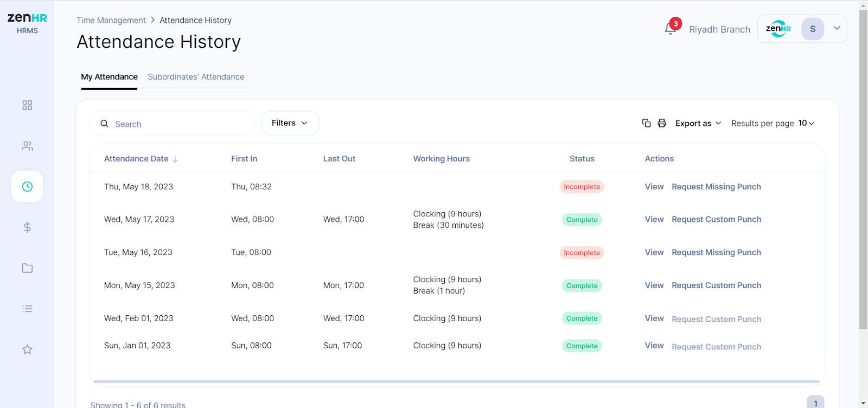Click 'Showing 1 - 6 of 6 results' text
Image resolution: width=868 pixels, height=408 pixels.
tap(138, 405)
